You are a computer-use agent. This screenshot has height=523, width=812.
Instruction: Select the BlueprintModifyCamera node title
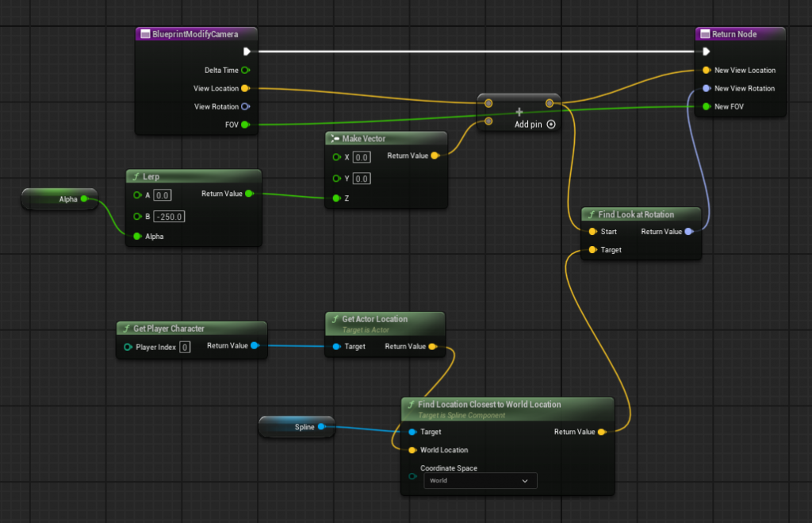point(197,34)
